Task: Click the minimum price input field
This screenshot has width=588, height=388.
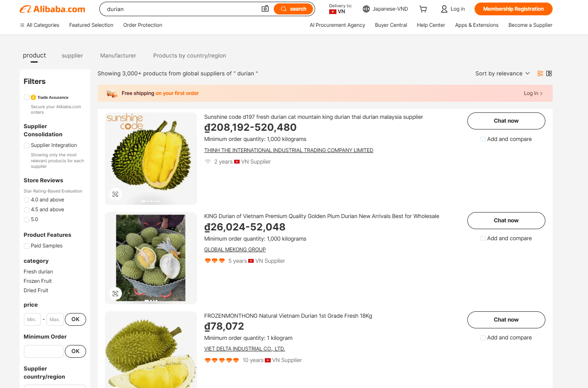Action: coord(32,319)
